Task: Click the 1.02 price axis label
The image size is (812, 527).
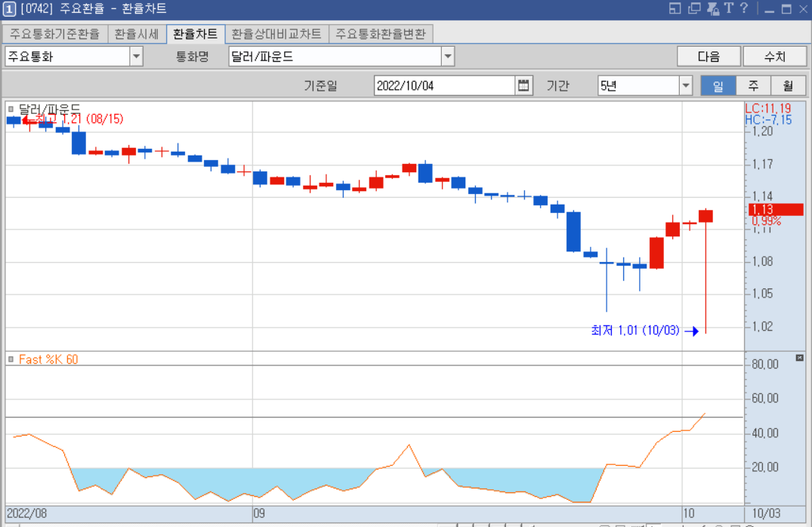Action: 762,327
